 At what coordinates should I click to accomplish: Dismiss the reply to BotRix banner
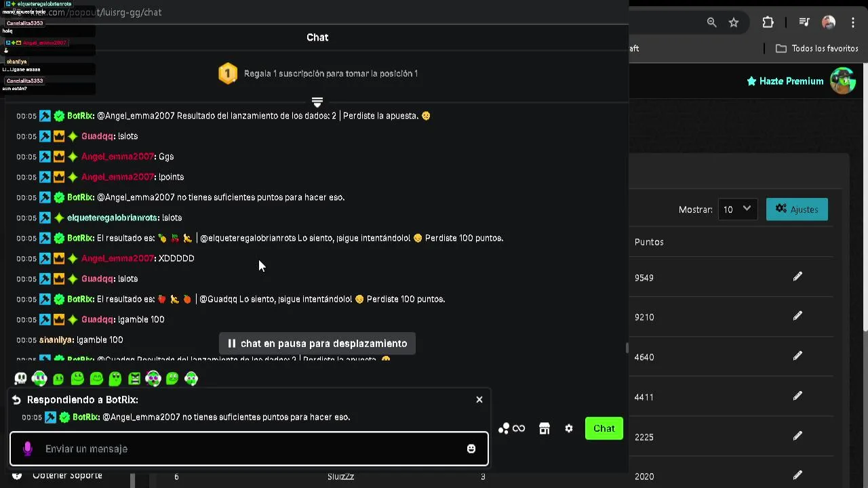click(479, 399)
